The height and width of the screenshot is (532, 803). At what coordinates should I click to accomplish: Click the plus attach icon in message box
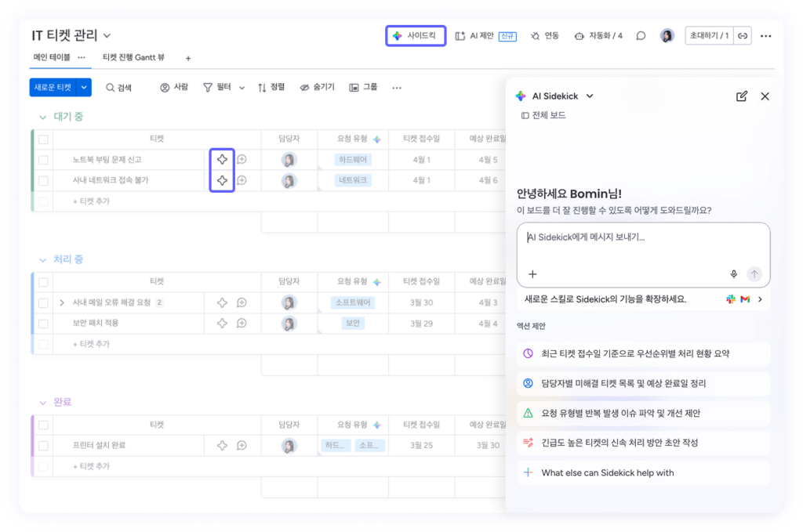click(x=532, y=274)
